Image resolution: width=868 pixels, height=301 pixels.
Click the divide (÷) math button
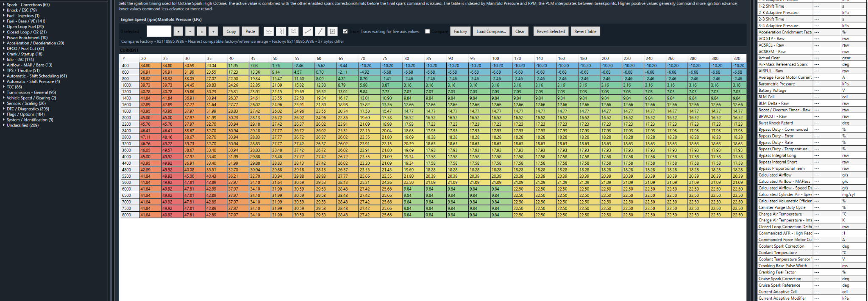(214, 31)
